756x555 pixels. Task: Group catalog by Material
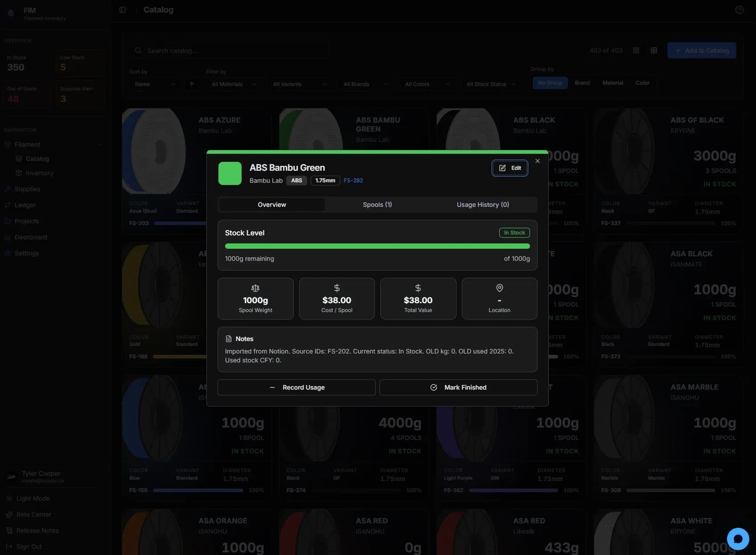(x=613, y=83)
